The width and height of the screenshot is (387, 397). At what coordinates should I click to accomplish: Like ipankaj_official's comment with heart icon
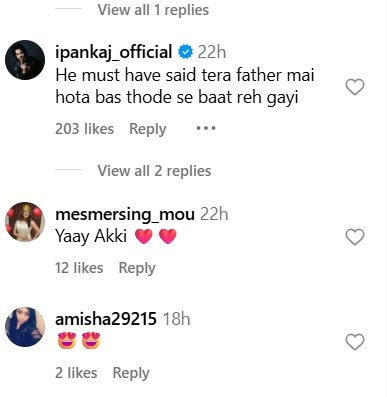point(355,87)
